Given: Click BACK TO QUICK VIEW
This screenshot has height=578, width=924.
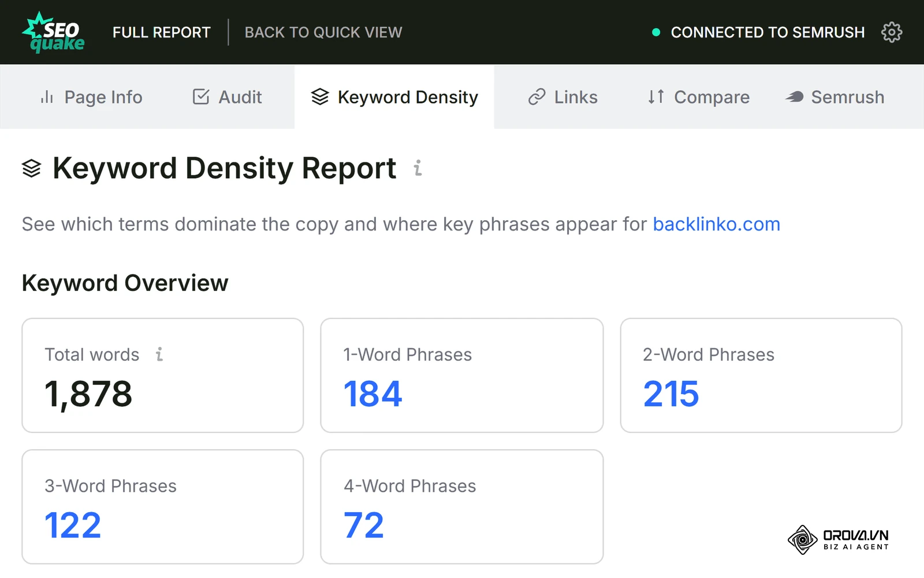Looking at the screenshot, I should pyautogui.click(x=323, y=32).
